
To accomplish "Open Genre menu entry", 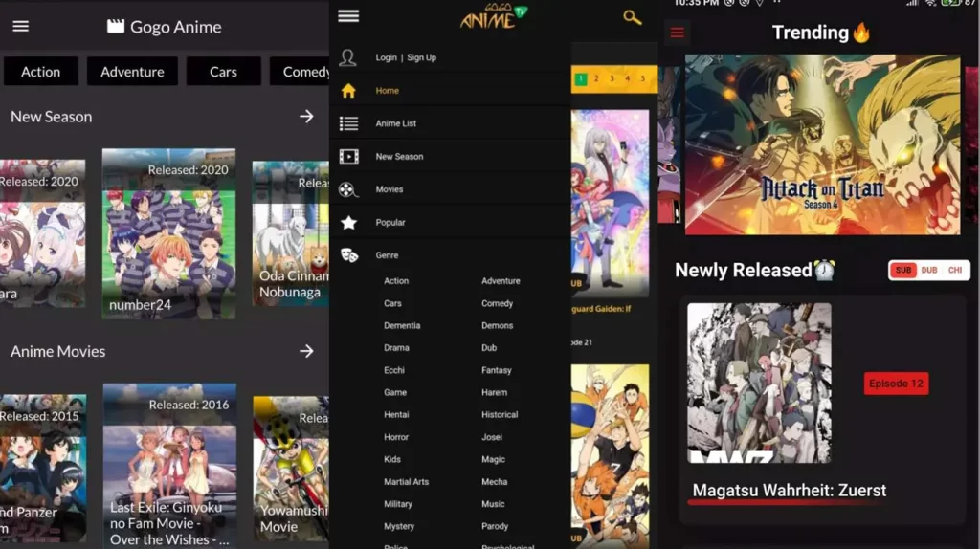I will point(387,254).
